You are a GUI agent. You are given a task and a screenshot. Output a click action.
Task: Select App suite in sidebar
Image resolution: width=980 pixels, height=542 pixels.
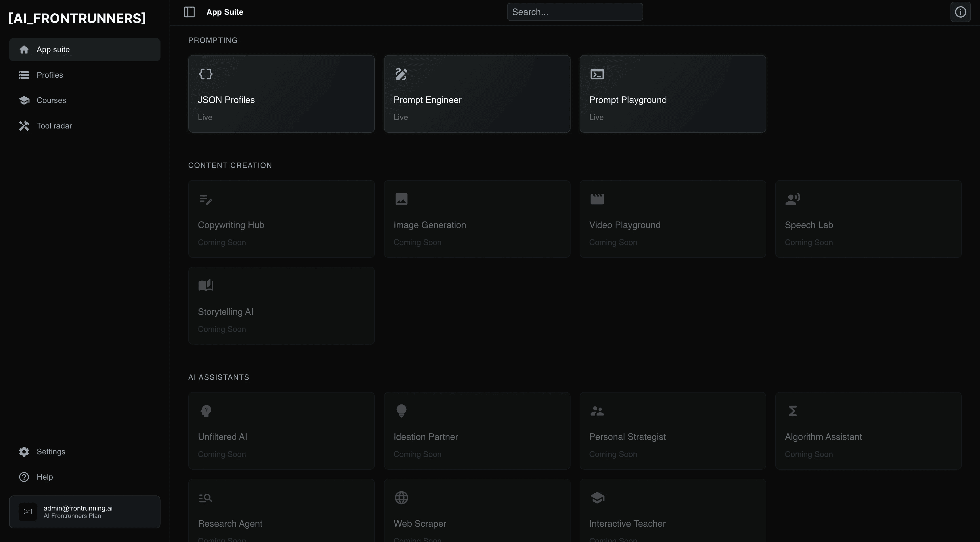[x=85, y=49]
